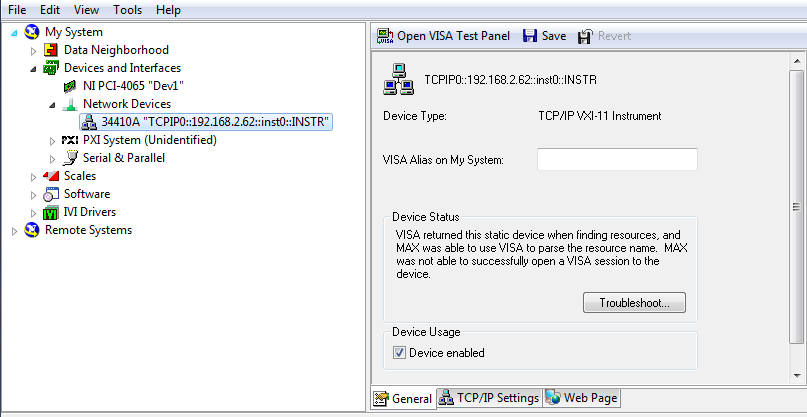807x417 pixels.
Task: Click the My System globe icon
Action: tap(32, 32)
